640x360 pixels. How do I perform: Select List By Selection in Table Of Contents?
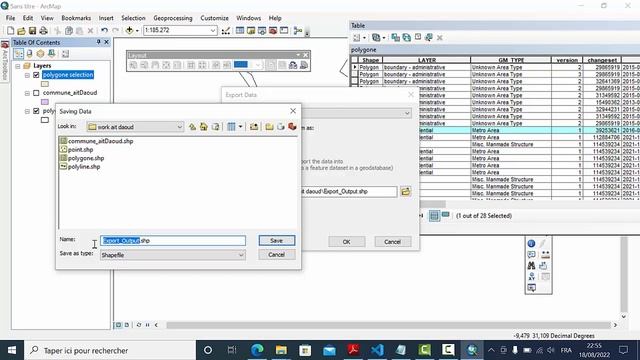tap(51, 53)
